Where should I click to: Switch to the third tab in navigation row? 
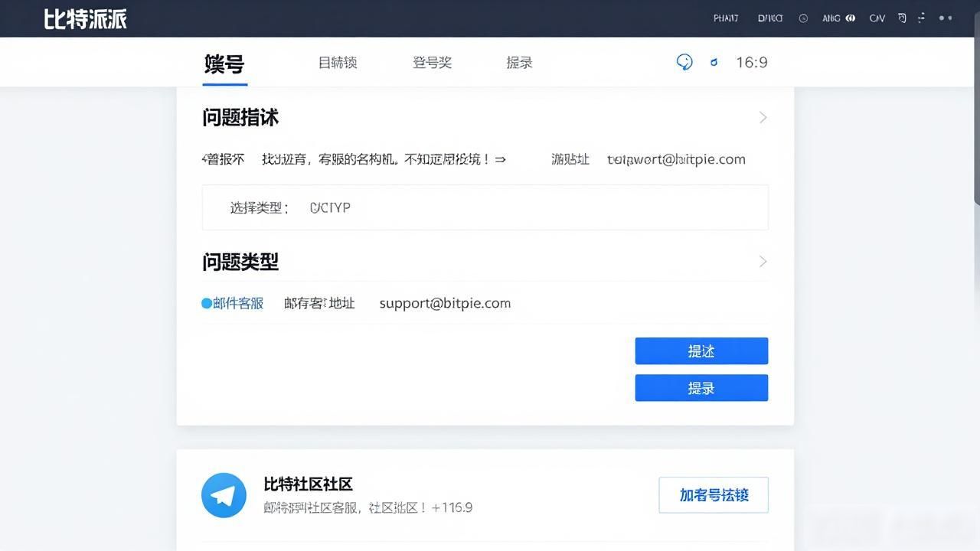(x=432, y=63)
